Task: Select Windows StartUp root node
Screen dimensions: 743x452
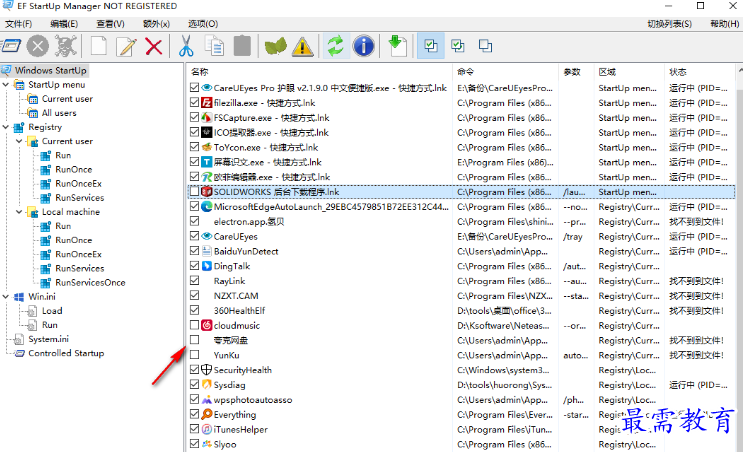Action: click(x=50, y=71)
